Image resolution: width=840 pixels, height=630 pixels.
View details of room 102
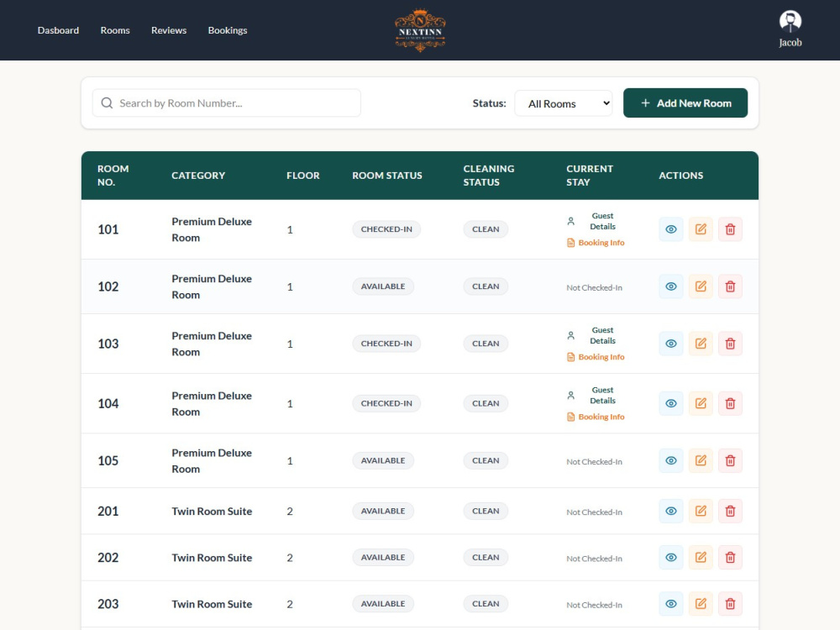(670, 286)
